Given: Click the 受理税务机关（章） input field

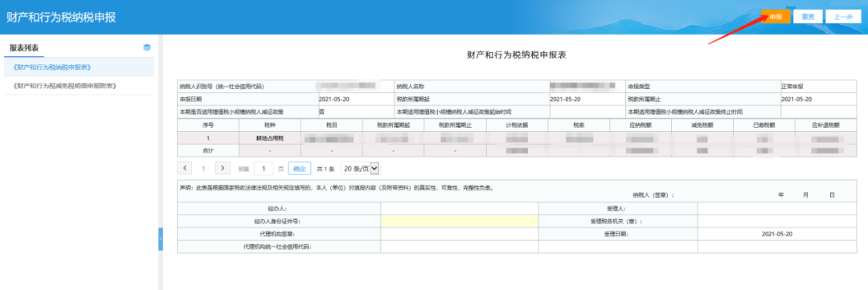Looking at the screenshot, I should [776, 222].
